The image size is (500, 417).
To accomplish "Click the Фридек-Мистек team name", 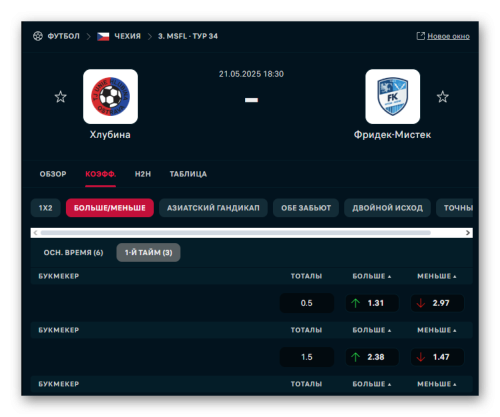I will tap(392, 135).
